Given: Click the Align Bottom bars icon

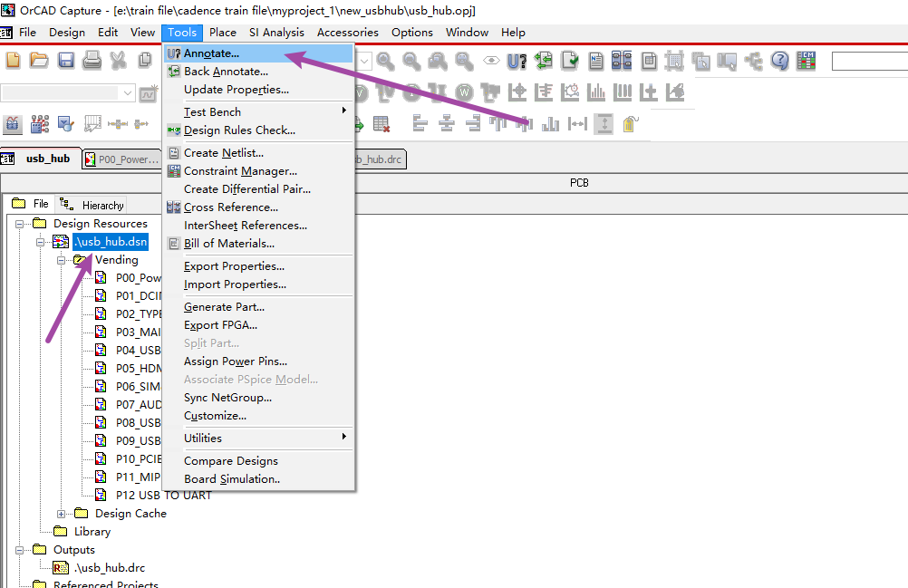Looking at the screenshot, I should [x=550, y=123].
